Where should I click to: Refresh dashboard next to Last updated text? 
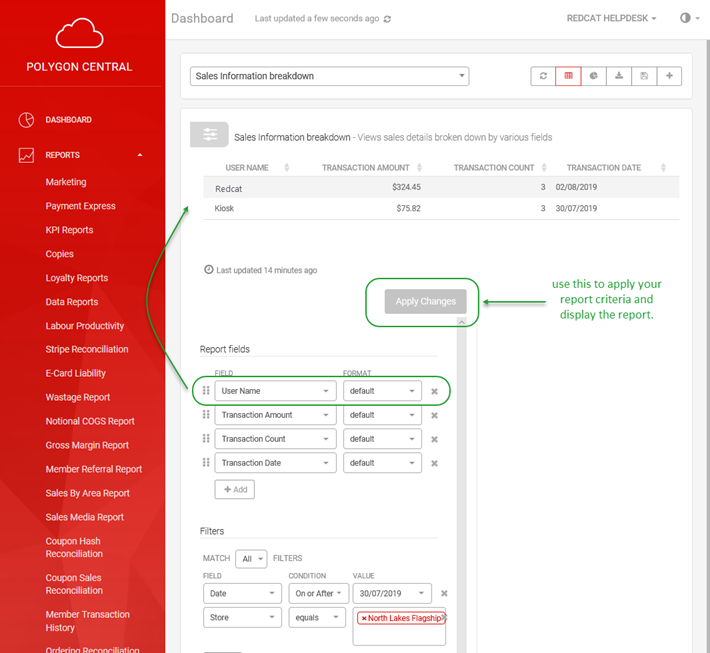387,19
